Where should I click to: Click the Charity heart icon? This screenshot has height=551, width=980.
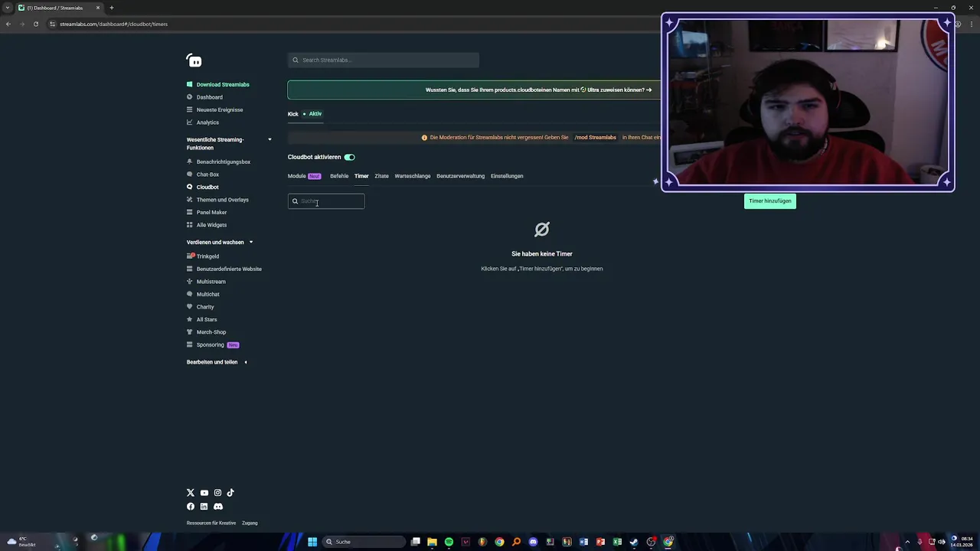click(190, 307)
